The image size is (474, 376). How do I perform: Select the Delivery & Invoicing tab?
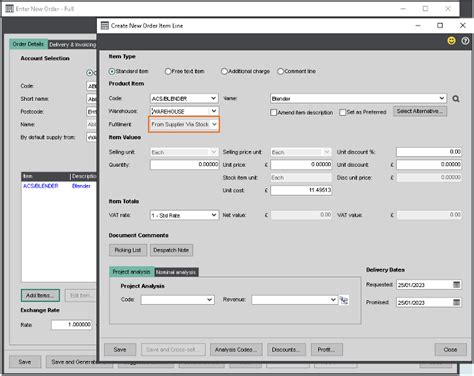click(72, 44)
